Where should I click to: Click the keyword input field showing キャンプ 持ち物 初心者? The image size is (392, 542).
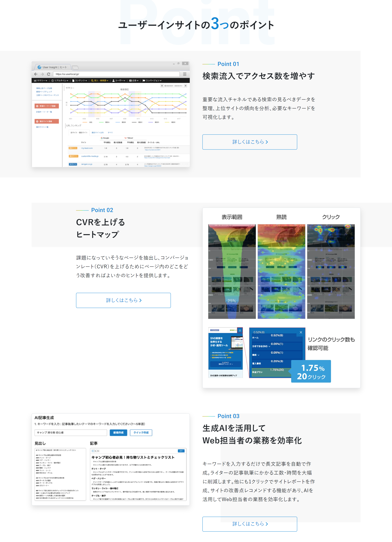coord(71,433)
